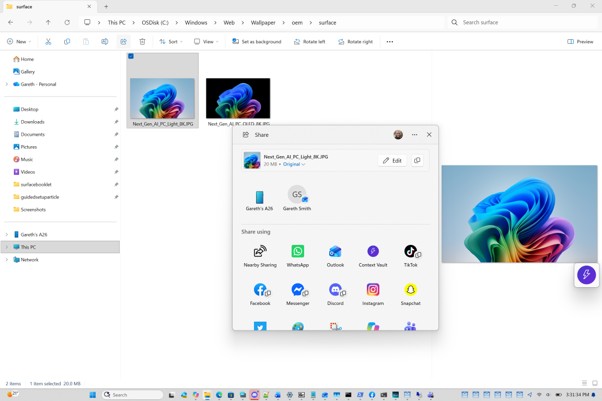The image size is (602, 401).
Task: Open the New dropdown
Action: click(x=19, y=41)
